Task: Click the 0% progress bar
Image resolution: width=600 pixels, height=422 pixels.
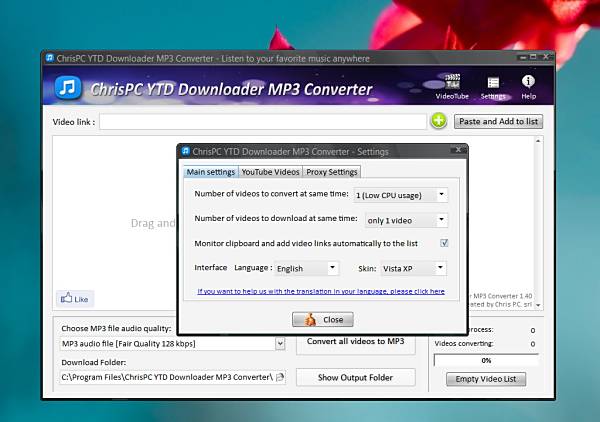Action: 486,360
